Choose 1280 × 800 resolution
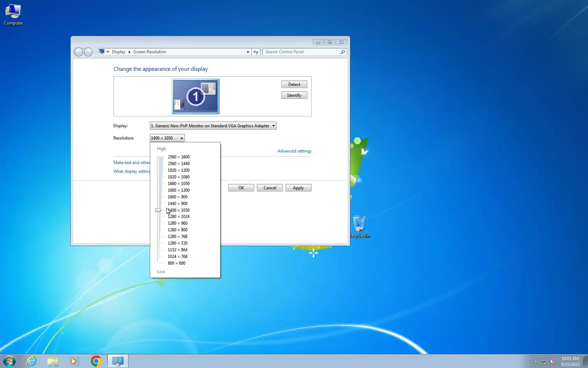The height and width of the screenshot is (368, 588). [177, 230]
